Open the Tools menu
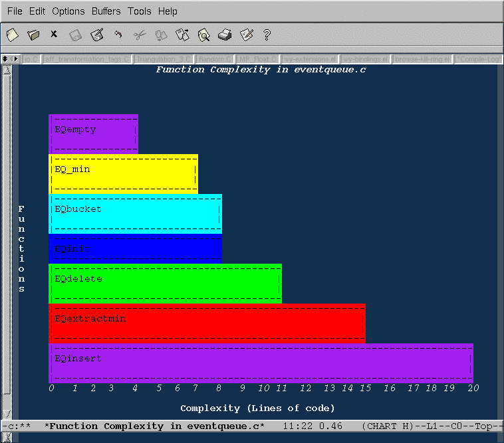504x443 pixels. click(140, 11)
